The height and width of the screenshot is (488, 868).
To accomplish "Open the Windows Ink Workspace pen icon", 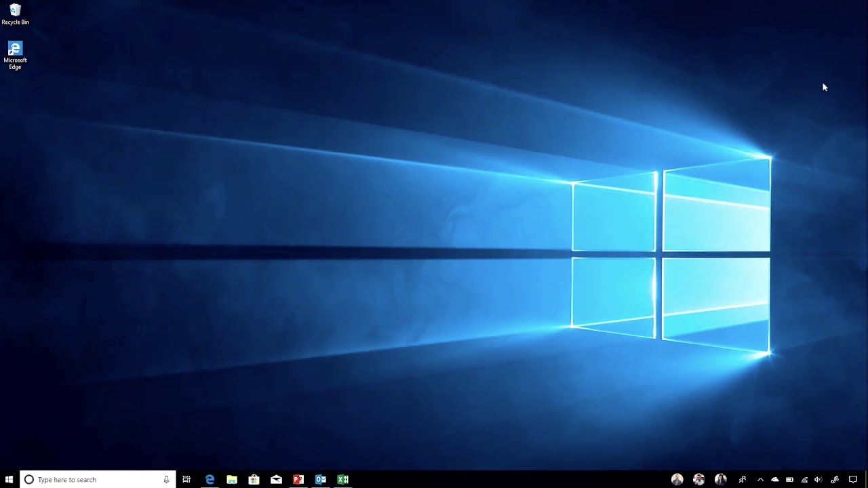I will pyautogui.click(x=835, y=479).
